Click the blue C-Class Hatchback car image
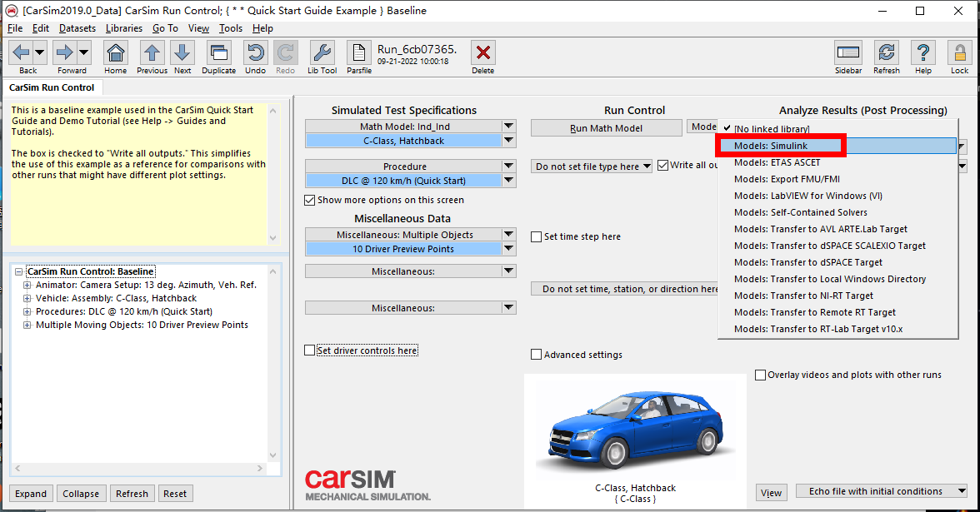This screenshot has height=512, width=980. [x=636, y=431]
